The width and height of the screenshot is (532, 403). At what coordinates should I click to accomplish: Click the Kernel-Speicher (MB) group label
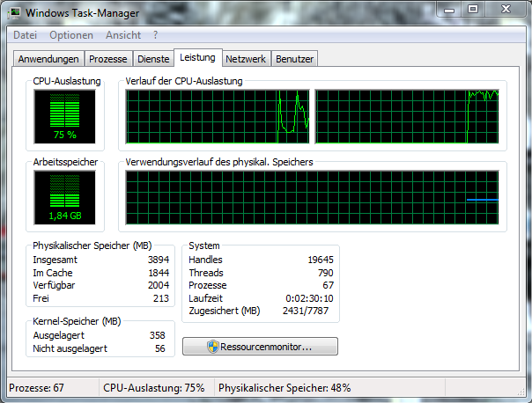(x=77, y=321)
